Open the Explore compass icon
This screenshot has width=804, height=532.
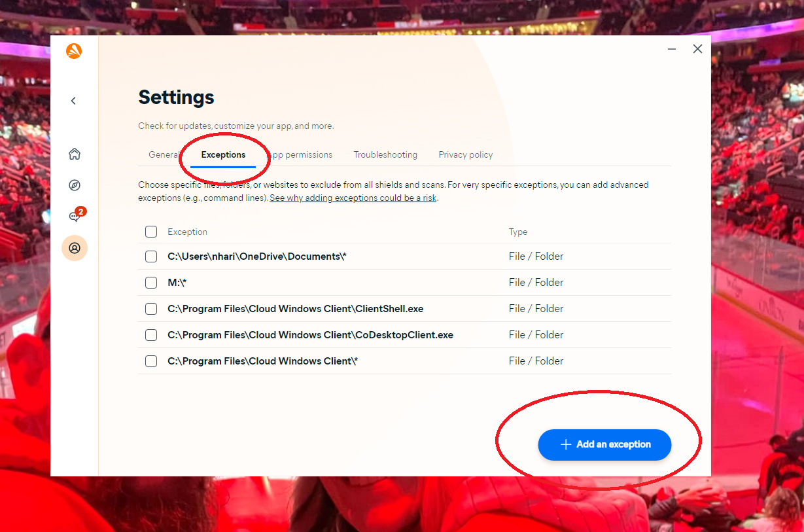[x=75, y=185]
